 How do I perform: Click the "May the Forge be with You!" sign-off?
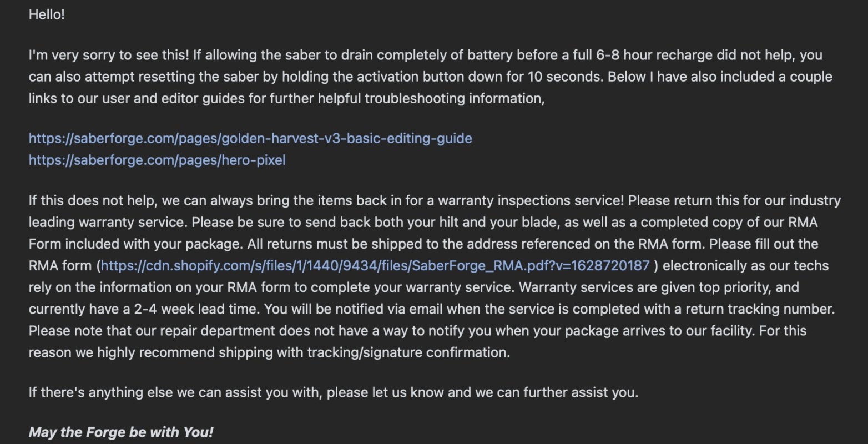(121, 432)
